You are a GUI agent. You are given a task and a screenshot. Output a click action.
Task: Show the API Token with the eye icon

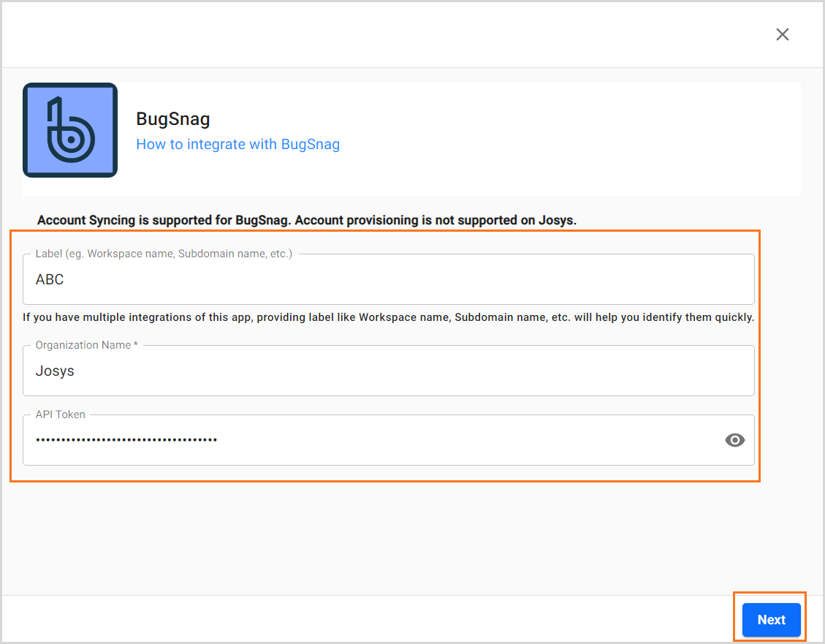[x=734, y=440]
